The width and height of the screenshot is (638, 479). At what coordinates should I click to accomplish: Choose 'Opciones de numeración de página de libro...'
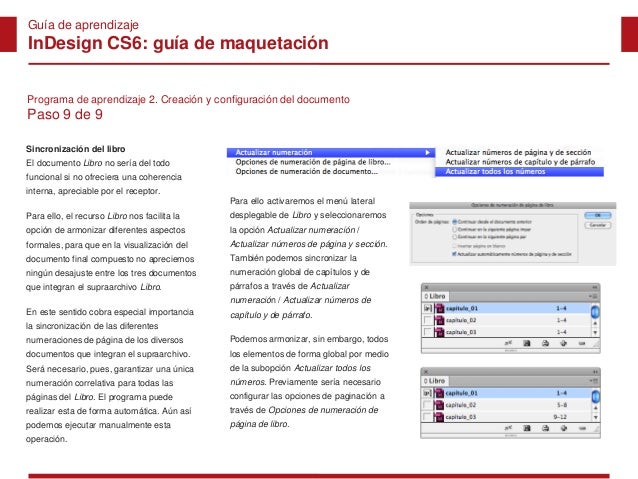pos(313,162)
